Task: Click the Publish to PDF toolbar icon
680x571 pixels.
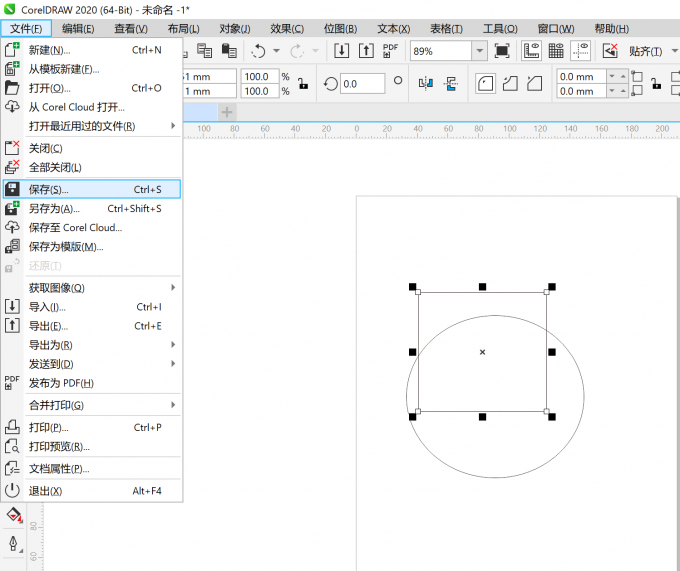Action: (391, 50)
